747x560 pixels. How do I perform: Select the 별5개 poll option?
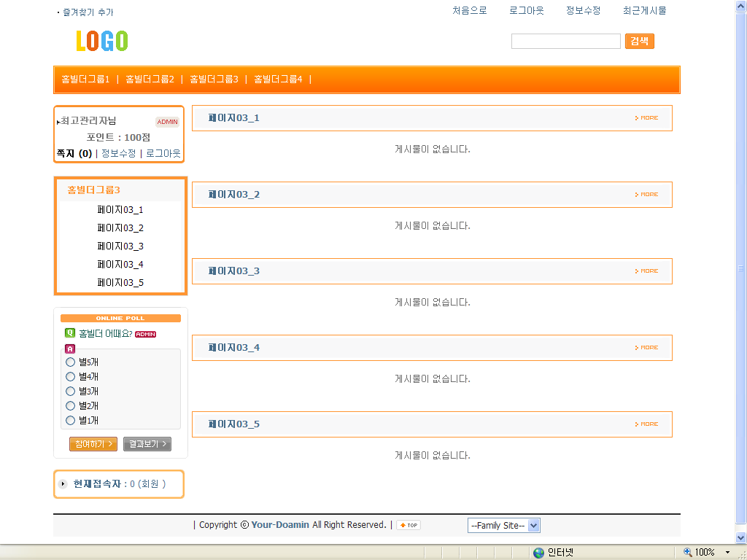click(71, 362)
